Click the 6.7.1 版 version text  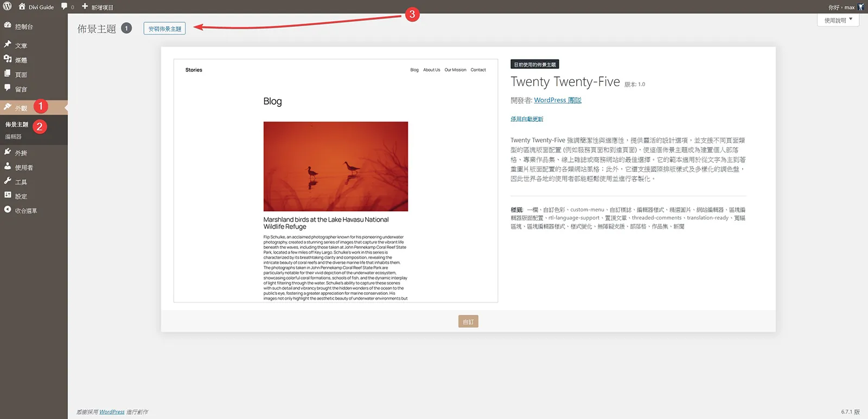tap(851, 412)
